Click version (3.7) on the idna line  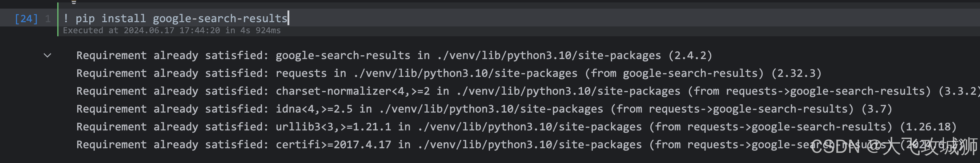tap(877, 109)
